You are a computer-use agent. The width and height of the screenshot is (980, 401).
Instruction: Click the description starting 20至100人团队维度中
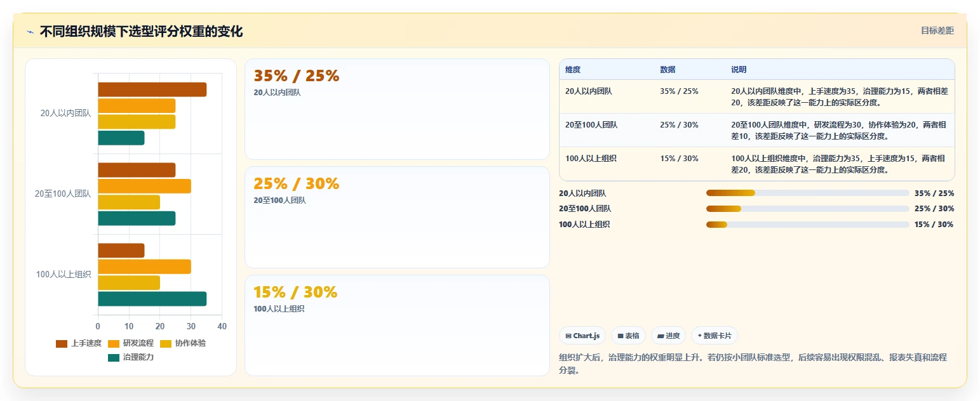[839, 130]
